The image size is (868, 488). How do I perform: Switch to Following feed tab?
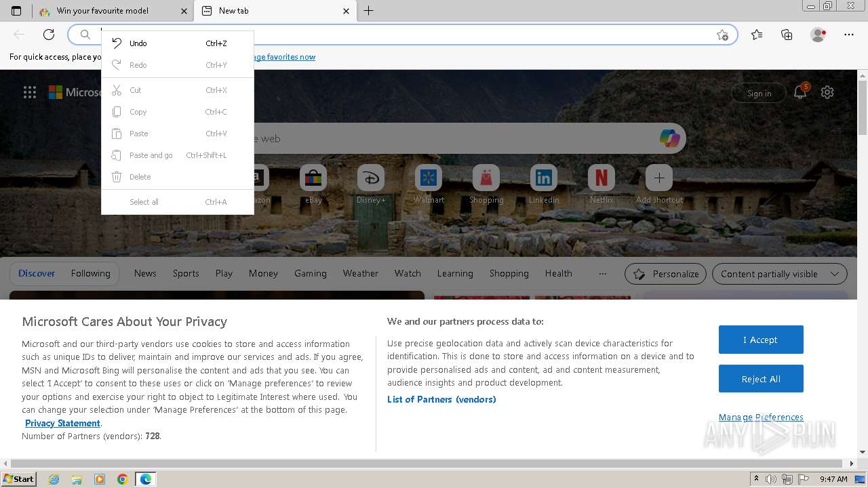90,273
